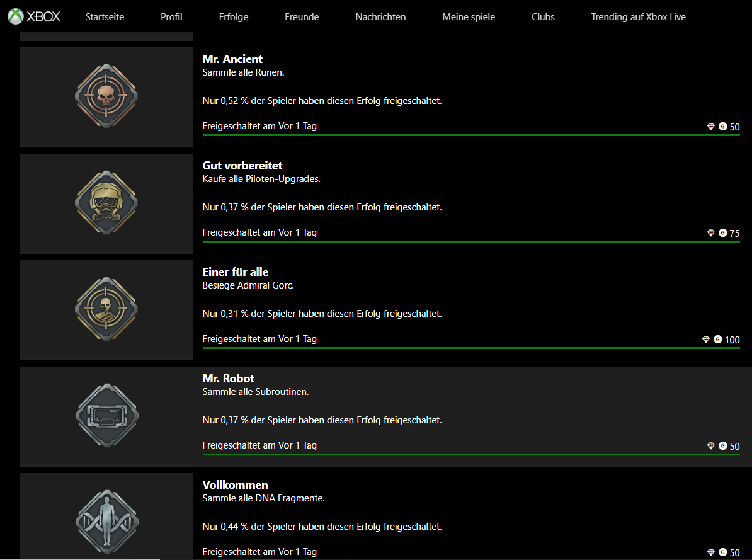The height and width of the screenshot is (560, 752).
Task: Click the diamond rare icon for Mr. Ancient
Action: tap(711, 126)
